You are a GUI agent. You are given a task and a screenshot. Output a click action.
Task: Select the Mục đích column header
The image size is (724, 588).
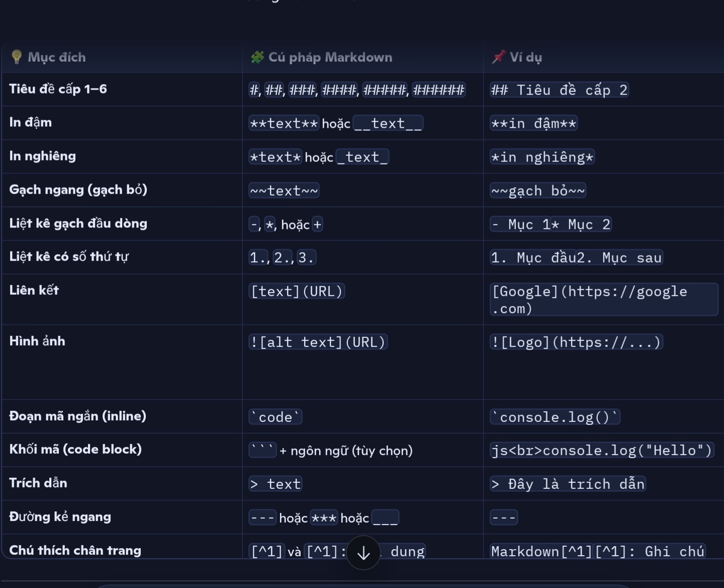(x=57, y=57)
